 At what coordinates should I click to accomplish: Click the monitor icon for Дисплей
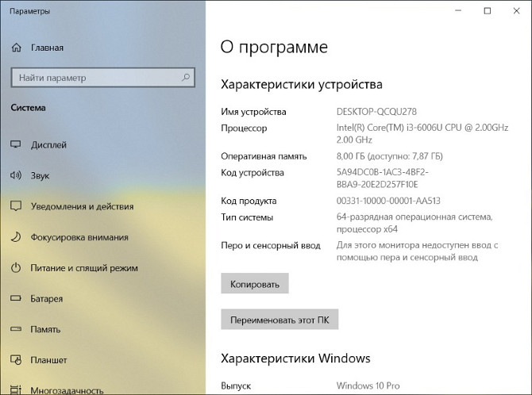click(16, 145)
